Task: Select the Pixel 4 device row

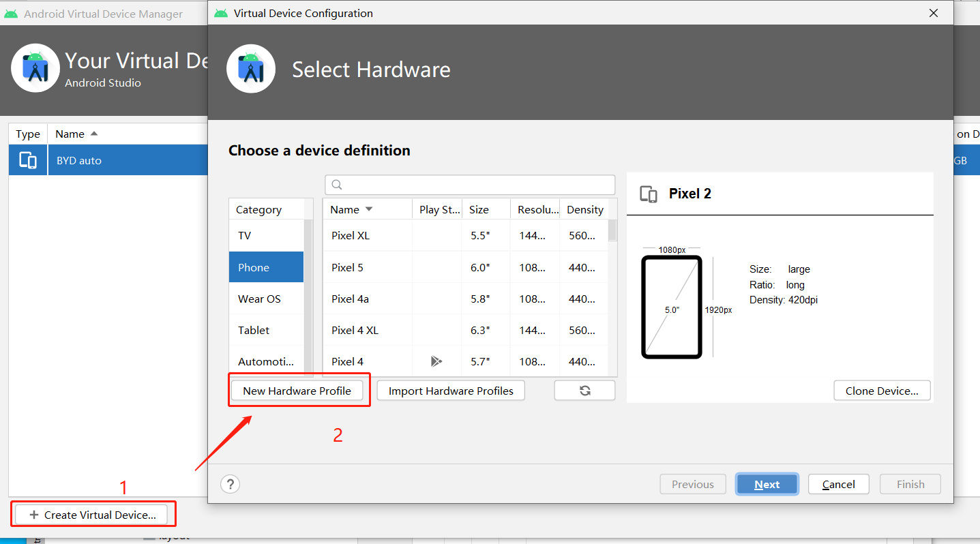Action: 465,361
